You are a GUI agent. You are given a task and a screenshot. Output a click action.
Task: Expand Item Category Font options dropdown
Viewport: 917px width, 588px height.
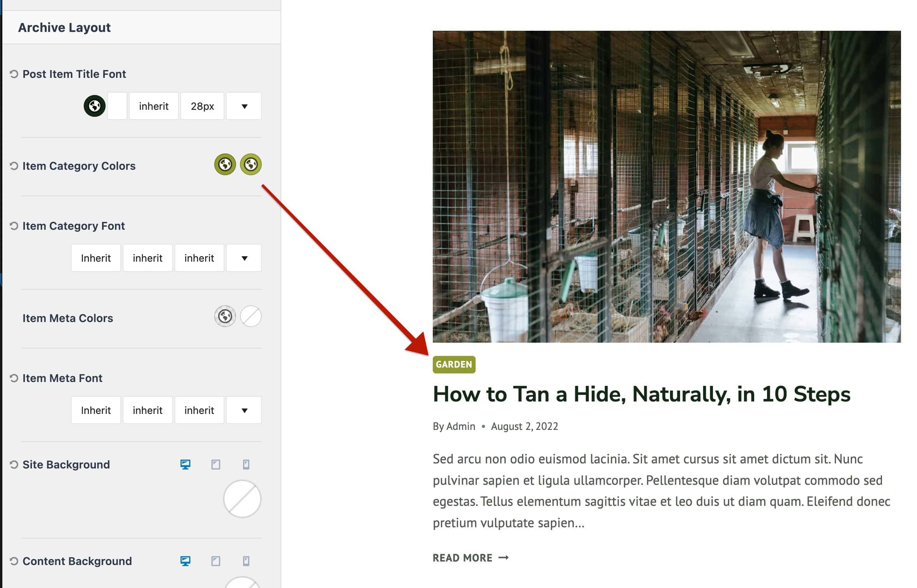click(244, 258)
